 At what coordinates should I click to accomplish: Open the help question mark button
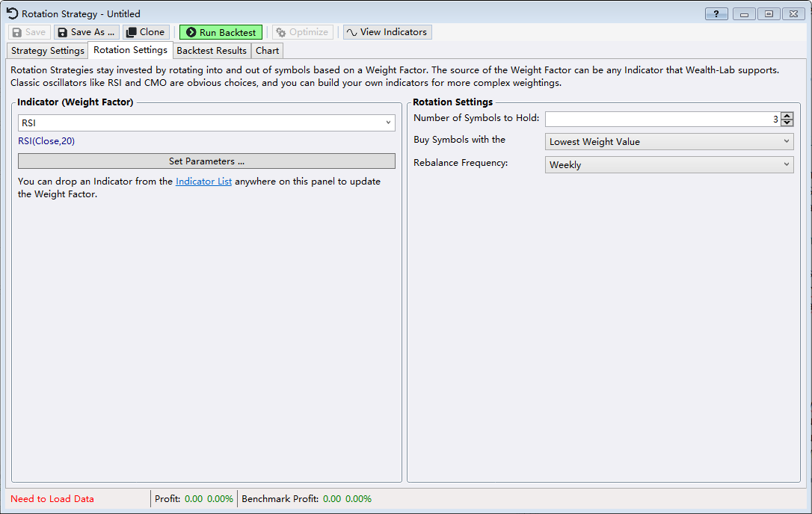click(716, 14)
